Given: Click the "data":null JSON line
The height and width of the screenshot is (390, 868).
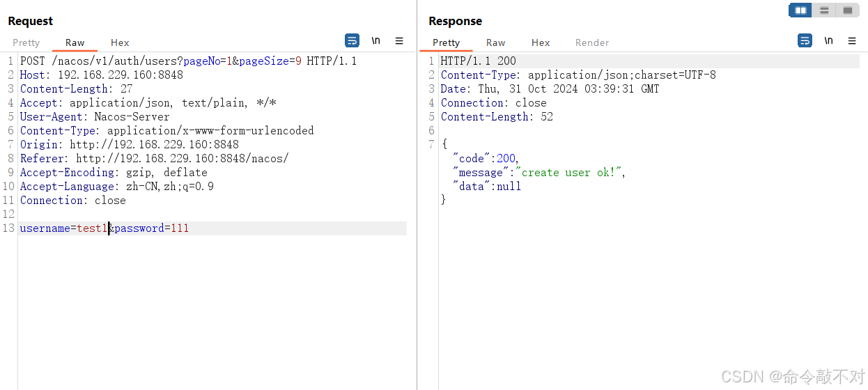Looking at the screenshot, I should point(487,187).
